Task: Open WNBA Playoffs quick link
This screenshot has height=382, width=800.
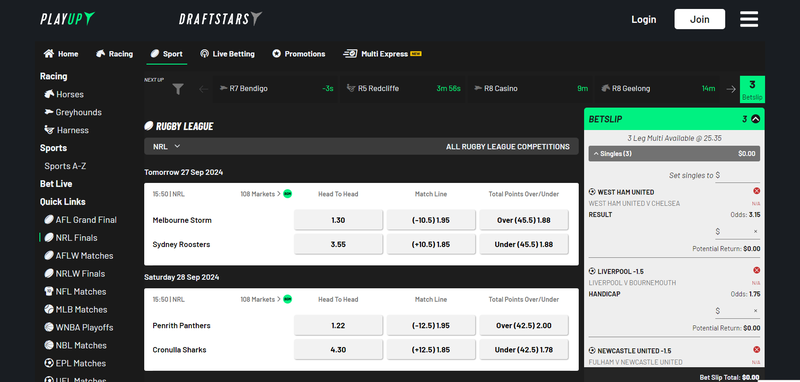Action: click(x=79, y=327)
